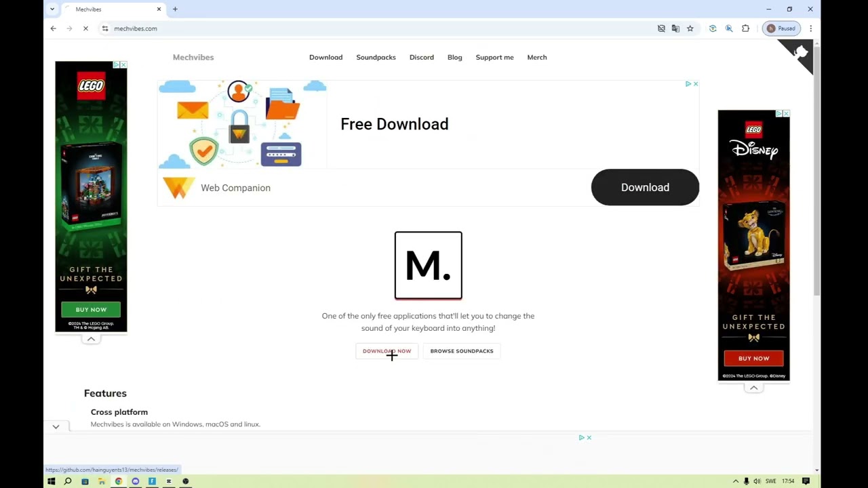Open Microsoft Store from taskbar
868x488 pixels.
[x=85, y=481]
